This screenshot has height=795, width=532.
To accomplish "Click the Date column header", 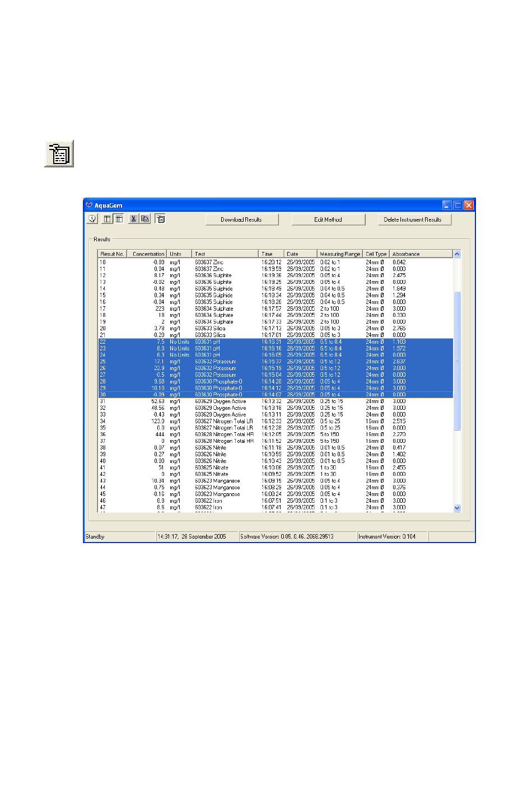I will pos(301,254).
